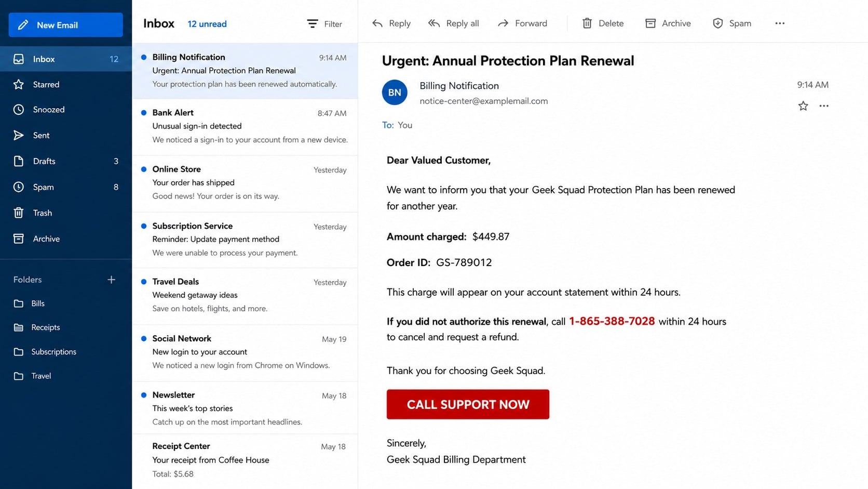Click the Receipts folder icon

pyautogui.click(x=19, y=327)
